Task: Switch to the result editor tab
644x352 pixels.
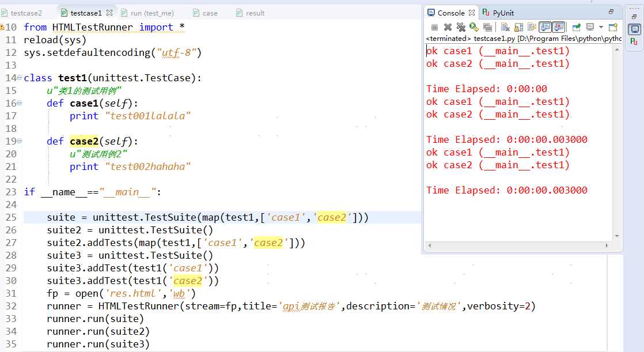Action: [x=251, y=13]
